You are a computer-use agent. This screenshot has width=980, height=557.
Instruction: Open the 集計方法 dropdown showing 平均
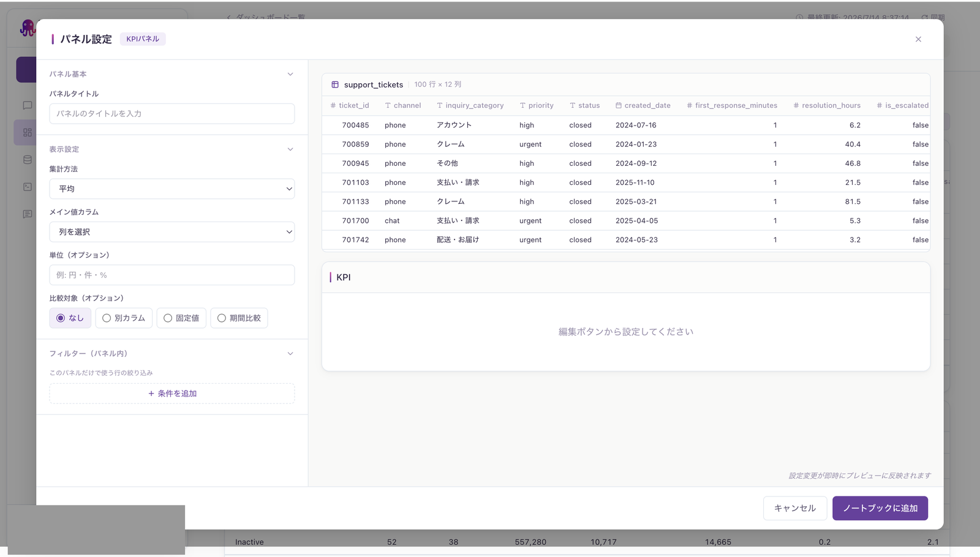[x=172, y=189]
